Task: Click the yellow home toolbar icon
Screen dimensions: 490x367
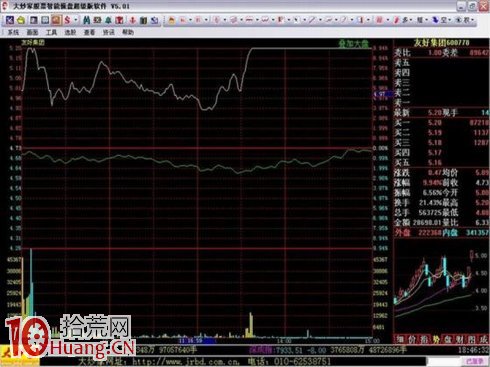Action: point(21,20)
